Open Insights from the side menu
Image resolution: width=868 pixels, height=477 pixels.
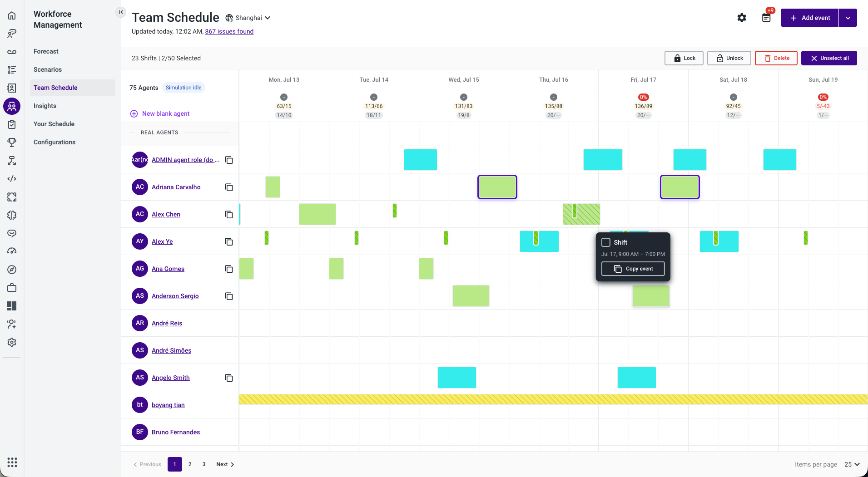[x=45, y=106]
